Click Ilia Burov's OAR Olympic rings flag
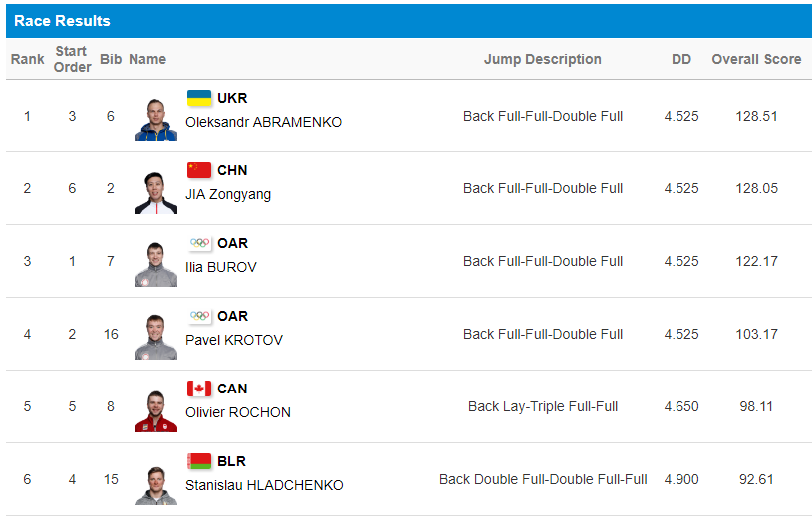 point(199,243)
